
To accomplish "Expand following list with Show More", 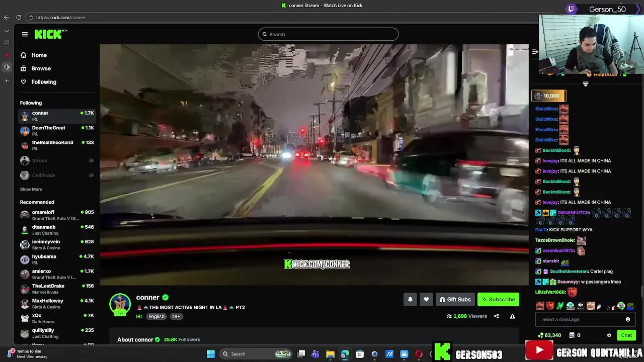I will pos(31,190).
